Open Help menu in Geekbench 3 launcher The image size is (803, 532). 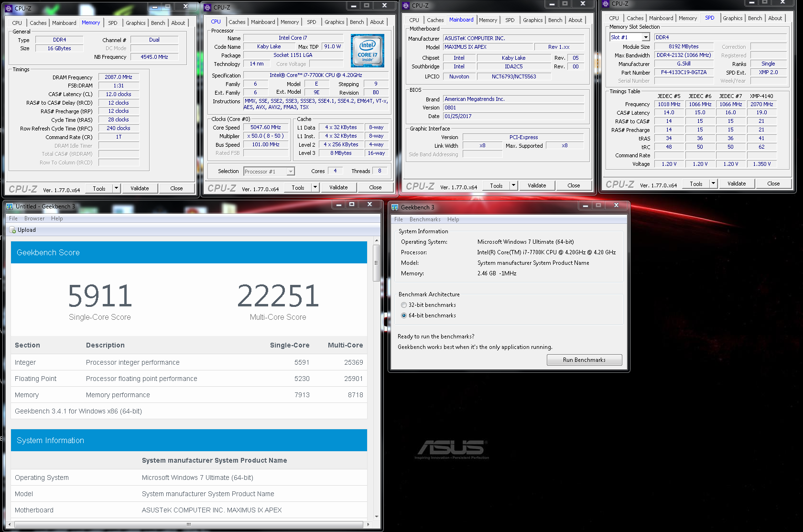pos(453,219)
